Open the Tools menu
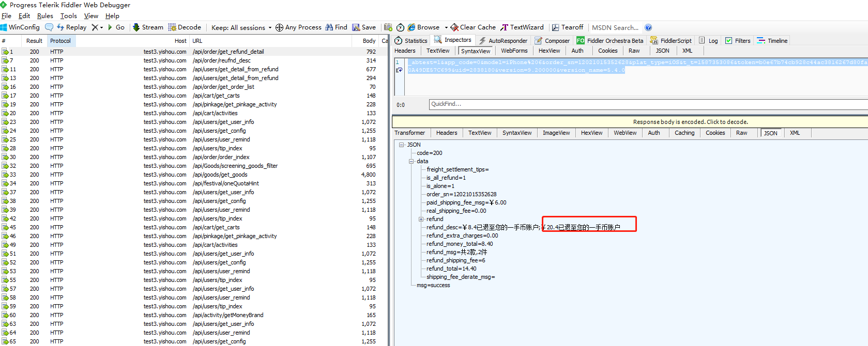The width and height of the screenshot is (868, 346). pos(69,16)
